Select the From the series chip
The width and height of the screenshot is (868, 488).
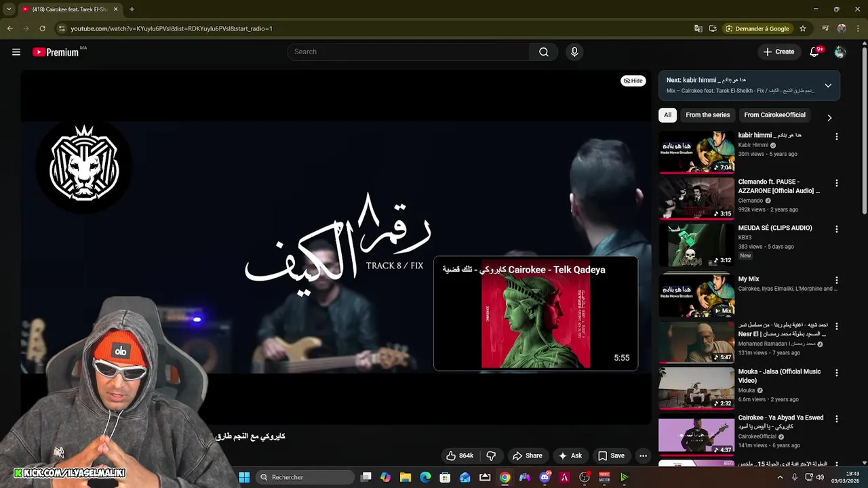point(707,115)
